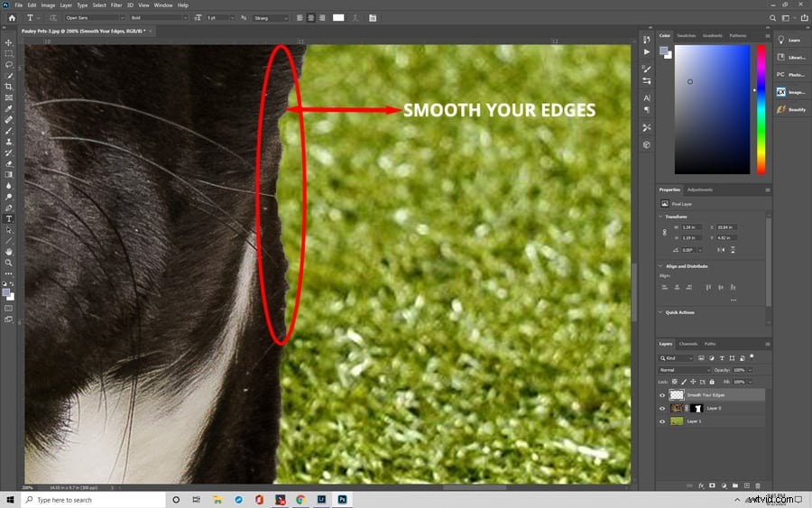The image size is (812, 508).
Task: Click the center text alignment button
Action: [x=310, y=18]
